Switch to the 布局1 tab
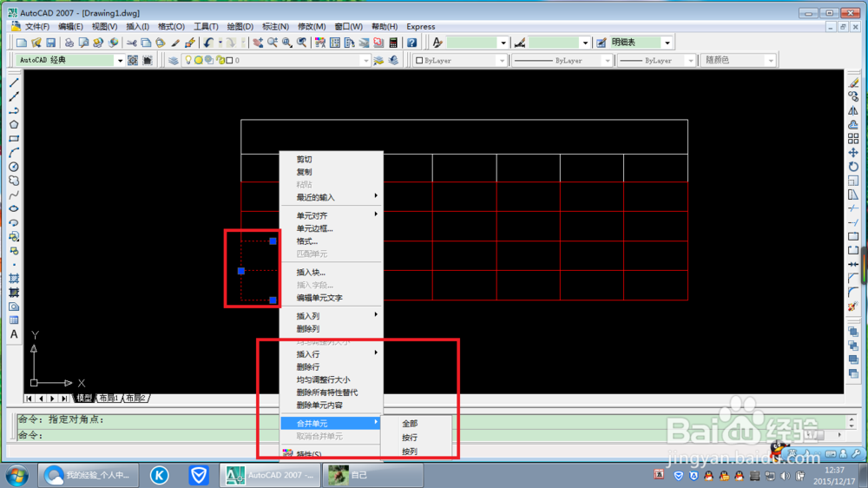This screenshot has width=868, height=488. click(108, 399)
